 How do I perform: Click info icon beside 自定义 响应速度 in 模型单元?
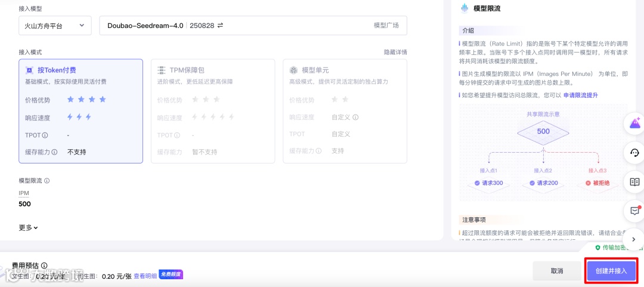[355, 117]
